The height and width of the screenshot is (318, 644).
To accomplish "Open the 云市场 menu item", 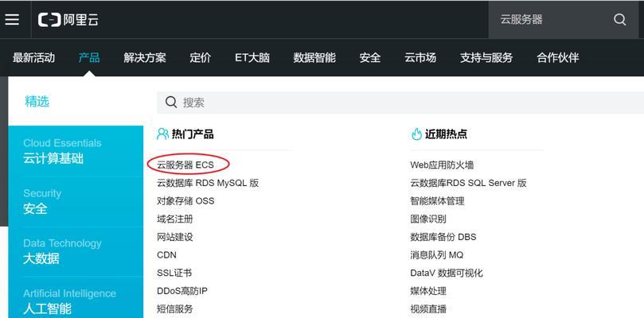I will [420, 58].
